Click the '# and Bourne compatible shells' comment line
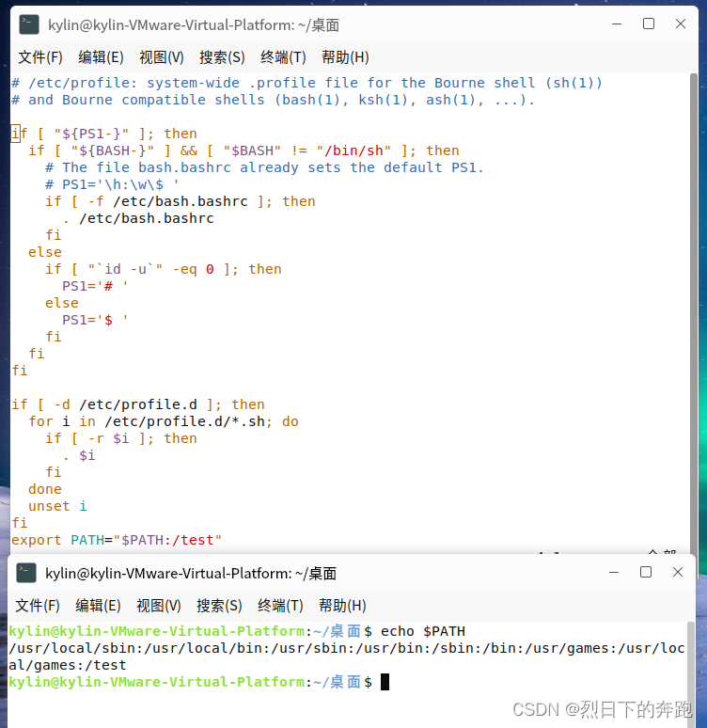 [x=273, y=100]
